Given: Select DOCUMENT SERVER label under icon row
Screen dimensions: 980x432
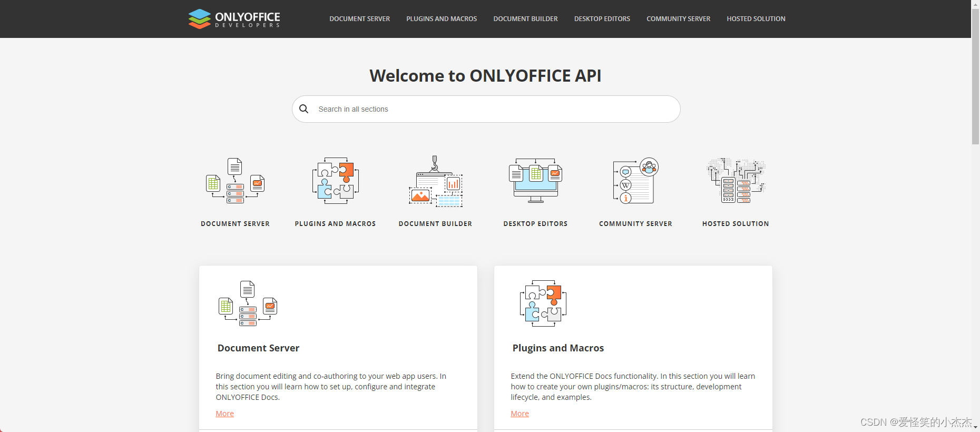Looking at the screenshot, I should pyautogui.click(x=235, y=224).
